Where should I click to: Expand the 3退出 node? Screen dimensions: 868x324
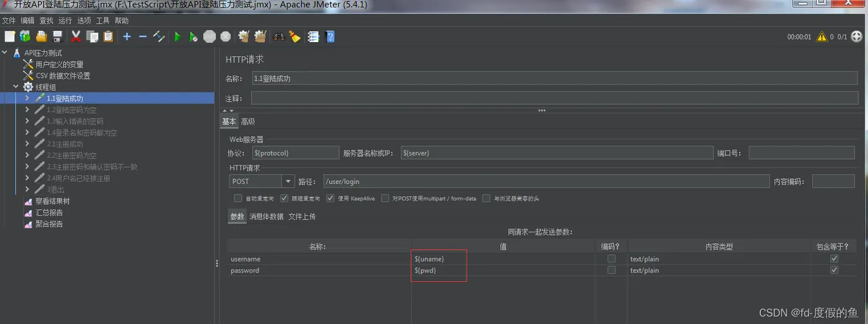pos(27,190)
